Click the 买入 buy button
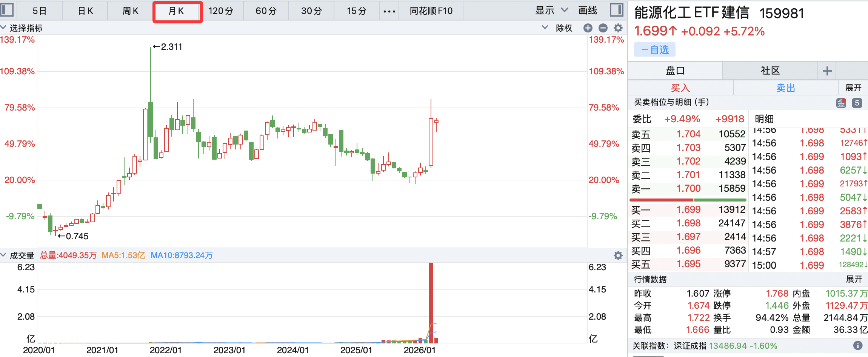Image resolution: width=868 pixels, height=357 pixels. [680, 88]
